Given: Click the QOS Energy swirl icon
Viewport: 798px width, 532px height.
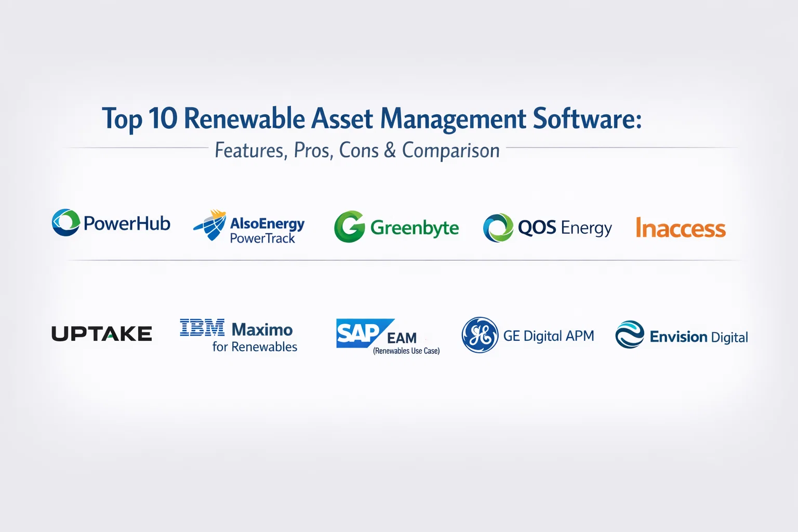Looking at the screenshot, I should coord(498,228).
